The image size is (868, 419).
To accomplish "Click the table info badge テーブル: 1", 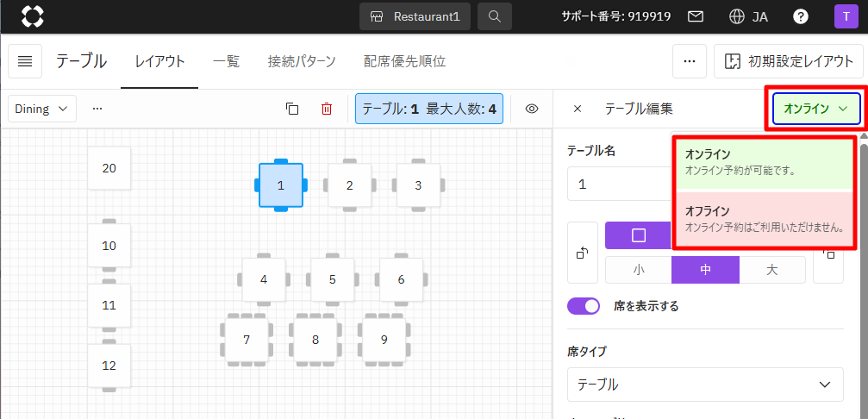I will coord(429,109).
